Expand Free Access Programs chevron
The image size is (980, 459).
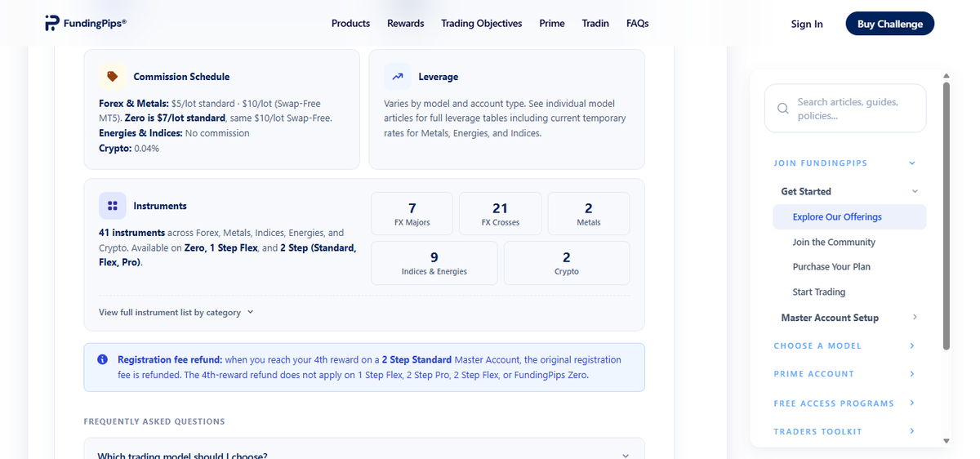point(912,403)
